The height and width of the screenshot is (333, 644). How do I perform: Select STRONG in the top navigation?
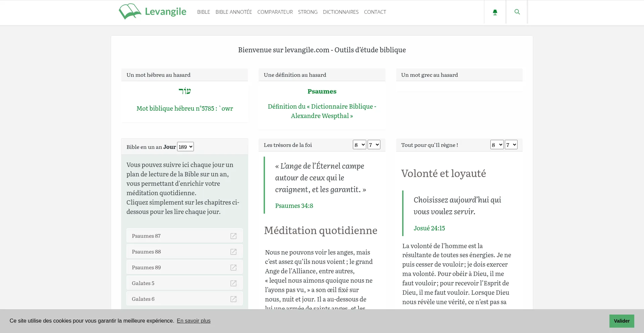click(308, 12)
